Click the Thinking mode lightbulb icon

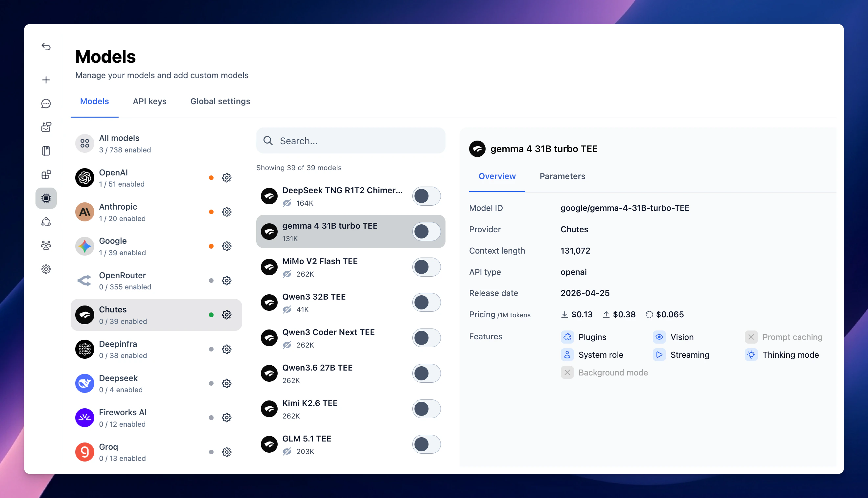coord(751,355)
